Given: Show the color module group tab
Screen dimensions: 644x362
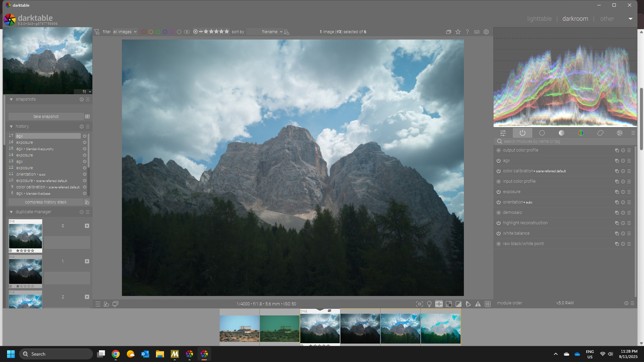Looking at the screenshot, I should (581, 133).
